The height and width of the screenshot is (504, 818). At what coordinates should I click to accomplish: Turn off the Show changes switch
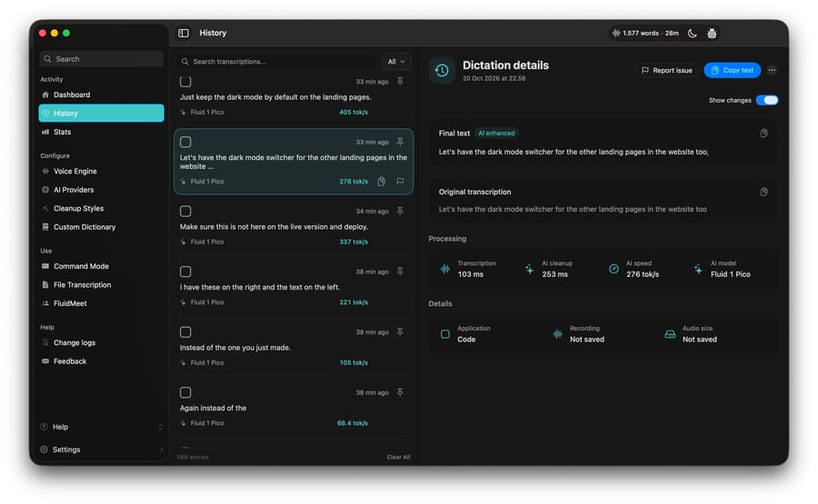tap(767, 100)
